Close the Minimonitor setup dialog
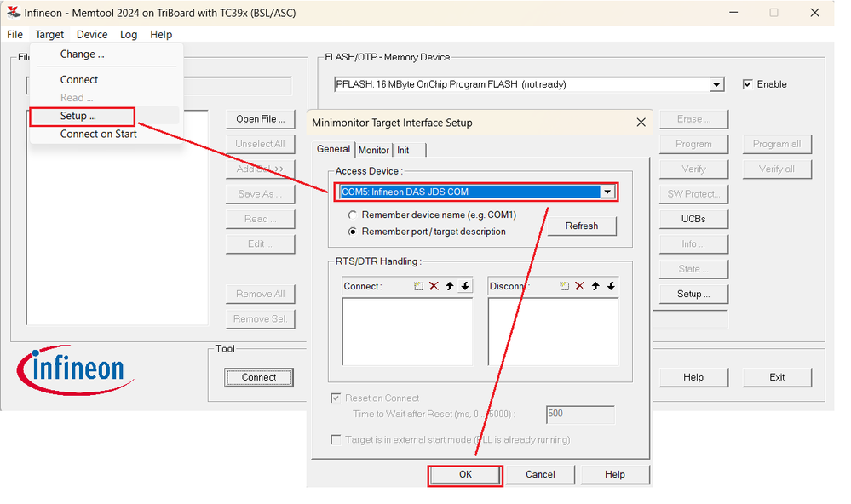The height and width of the screenshot is (504, 851). pyautogui.click(x=641, y=122)
